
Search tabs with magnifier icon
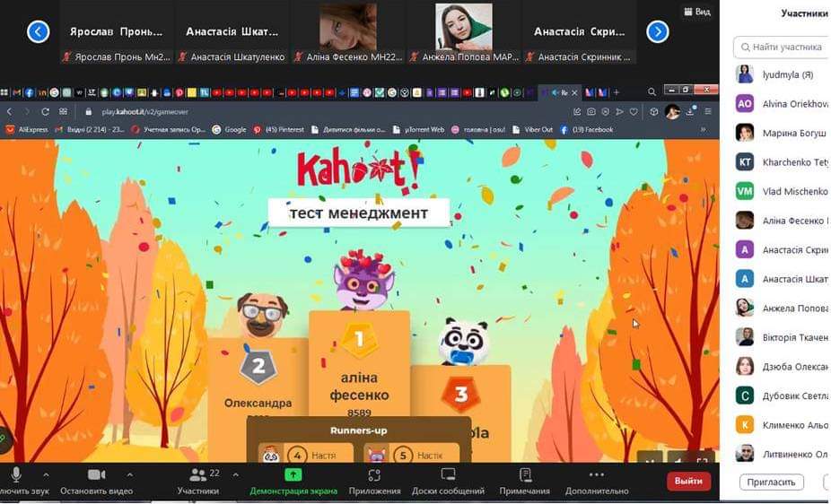click(x=652, y=92)
